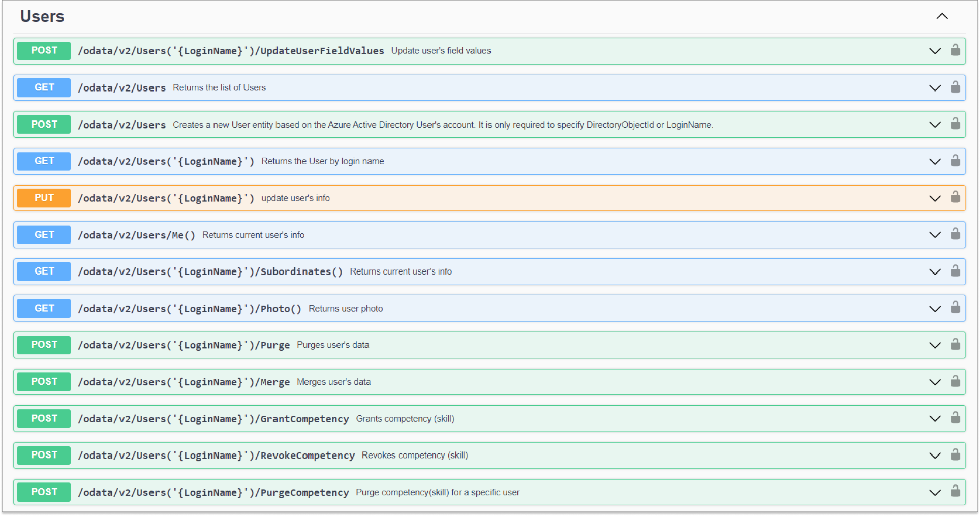Click authorization lock for GET /odata/v2/Users

pyautogui.click(x=955, y=87)
